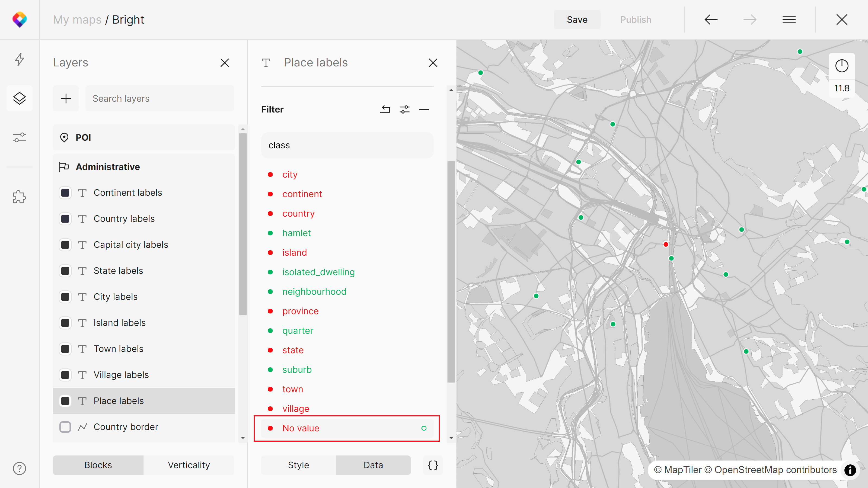Collapse the Administrative layer group

click(x=108, y=167)
